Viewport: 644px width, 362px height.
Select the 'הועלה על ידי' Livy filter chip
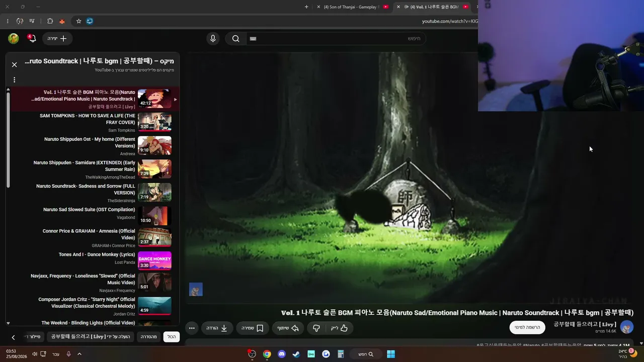coord(91,337)
